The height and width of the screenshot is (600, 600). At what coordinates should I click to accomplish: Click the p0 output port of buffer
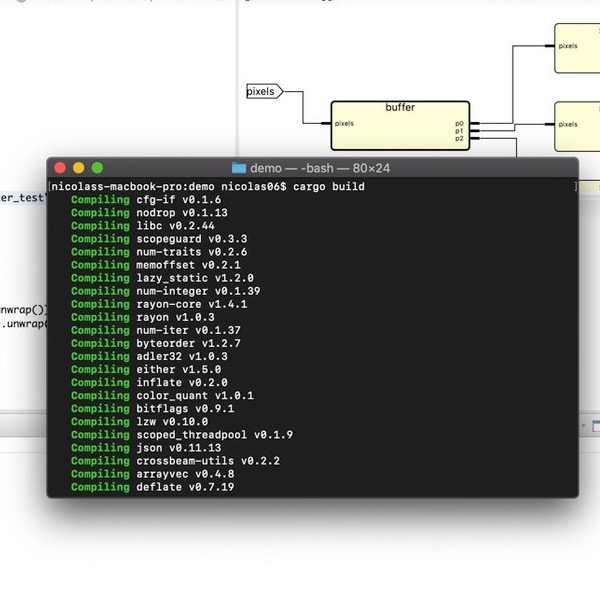[x=459, y=123]
